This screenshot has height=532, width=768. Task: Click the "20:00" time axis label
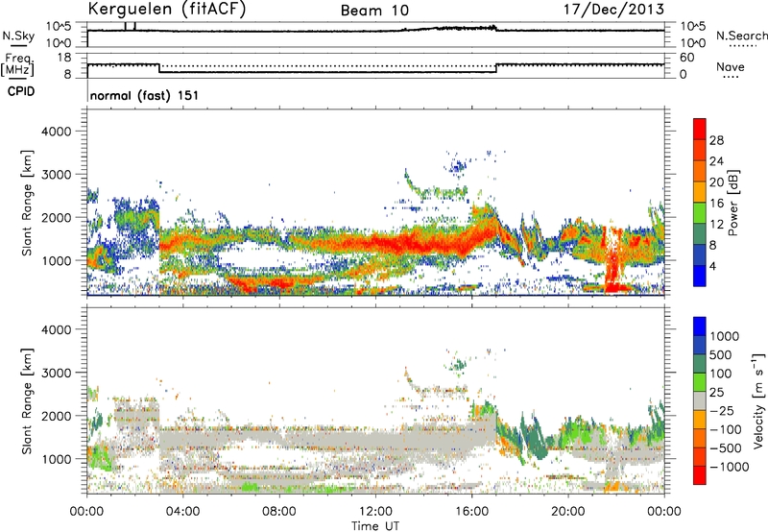coord(568,512)
